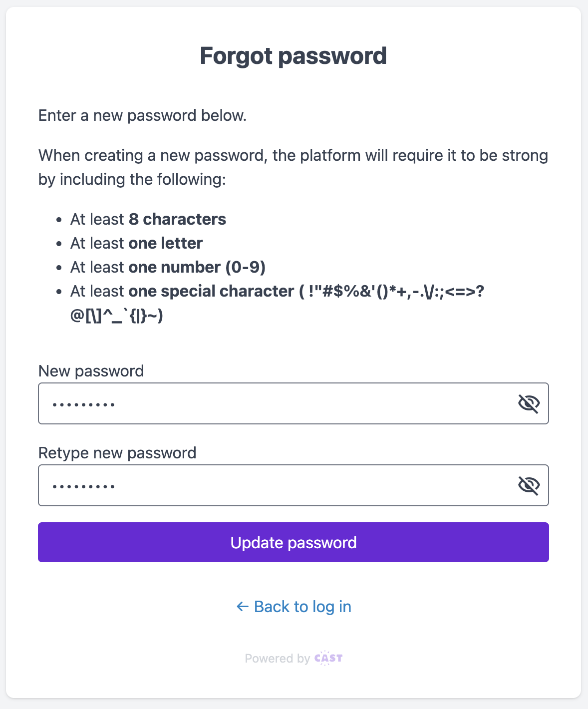Select the At least 8 characters requirement
Viewport: 588px width, 709px height.
click(148, 219)
